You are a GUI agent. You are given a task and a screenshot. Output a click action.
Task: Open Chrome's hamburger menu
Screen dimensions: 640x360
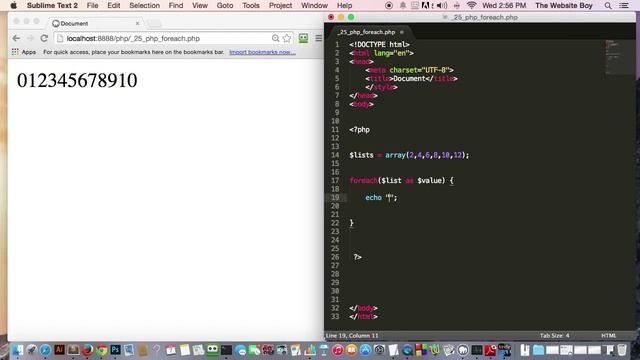click(318, 38)
